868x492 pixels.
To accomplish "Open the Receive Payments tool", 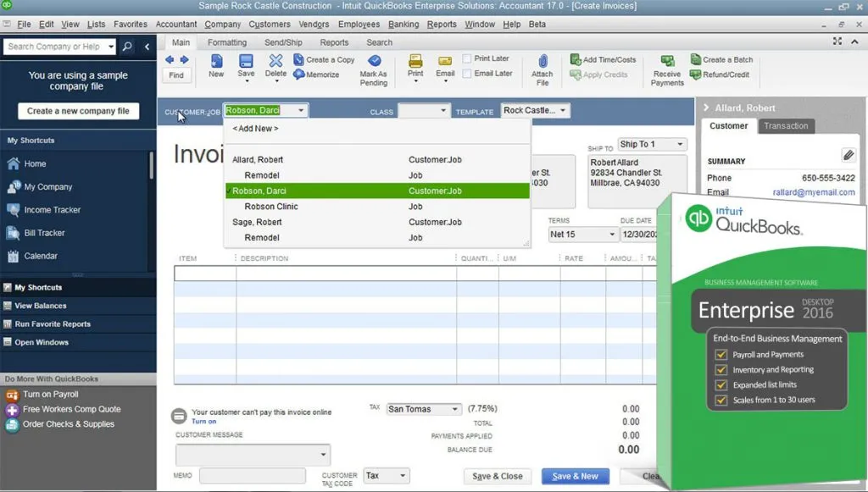I will 667,68.
